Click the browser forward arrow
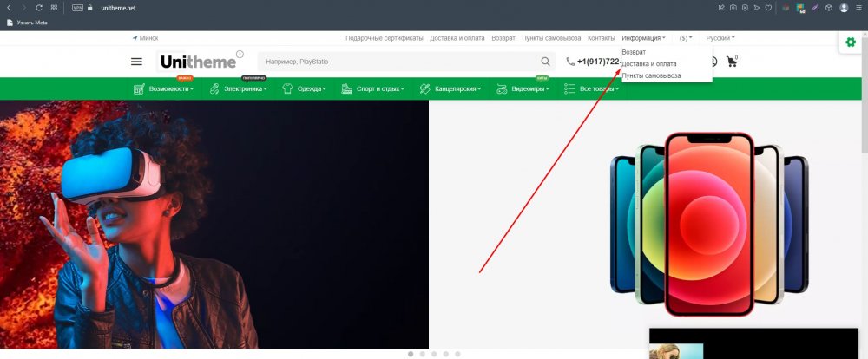This screenshot has height=359, width=868. click(x=23, y=8)
